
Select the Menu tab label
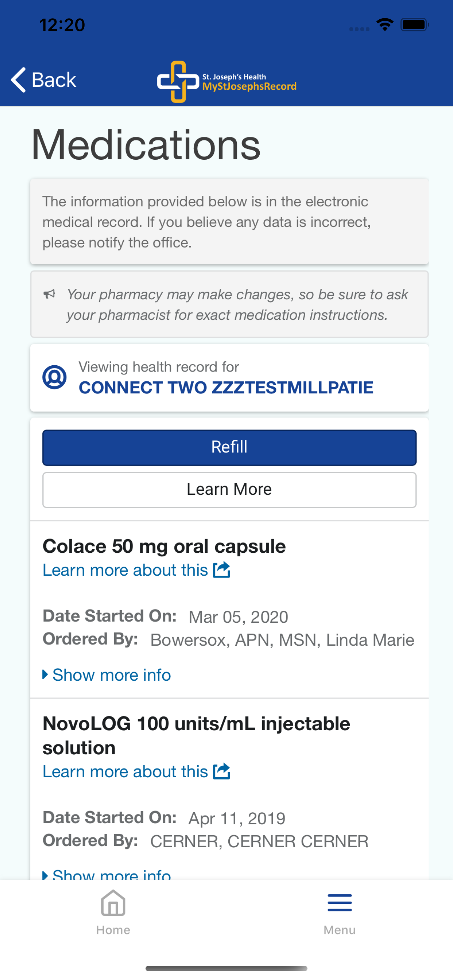tap(340, 930)
